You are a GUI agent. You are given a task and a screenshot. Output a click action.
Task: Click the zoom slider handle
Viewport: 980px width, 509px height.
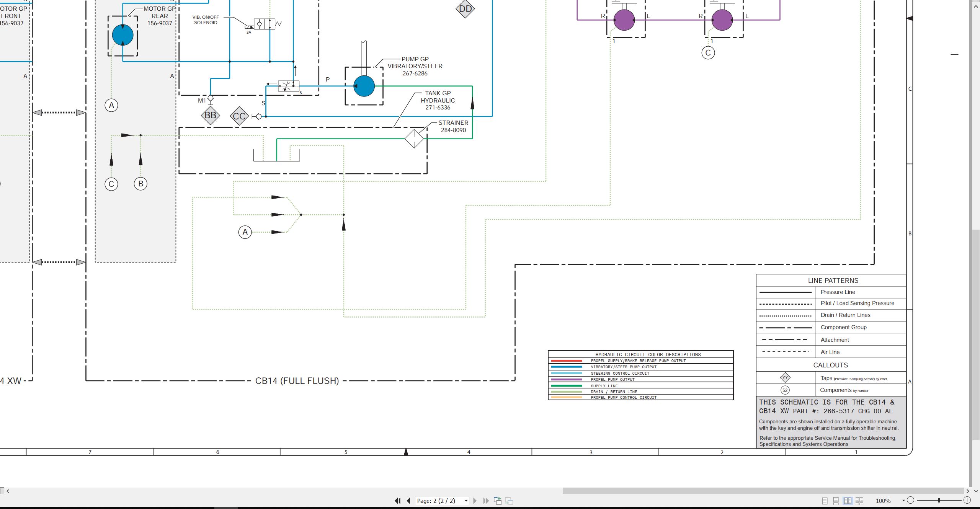[939, 500]
